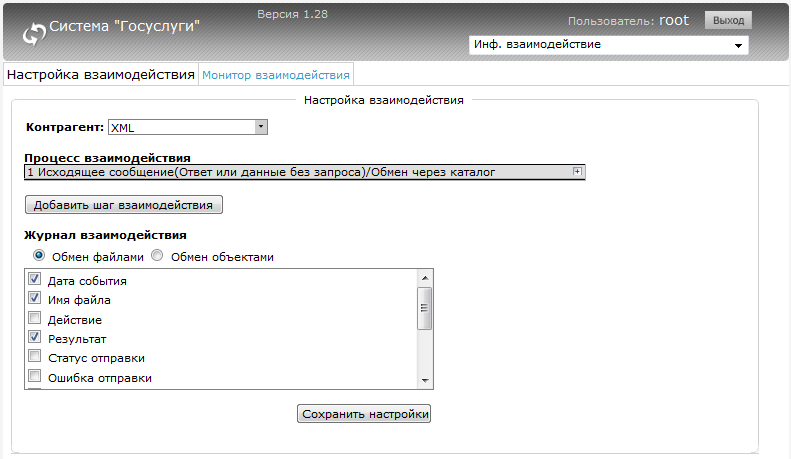Click the "Журнал взаимодействия" heading
The width and height of the screenshot is (791, 459).
105,235
